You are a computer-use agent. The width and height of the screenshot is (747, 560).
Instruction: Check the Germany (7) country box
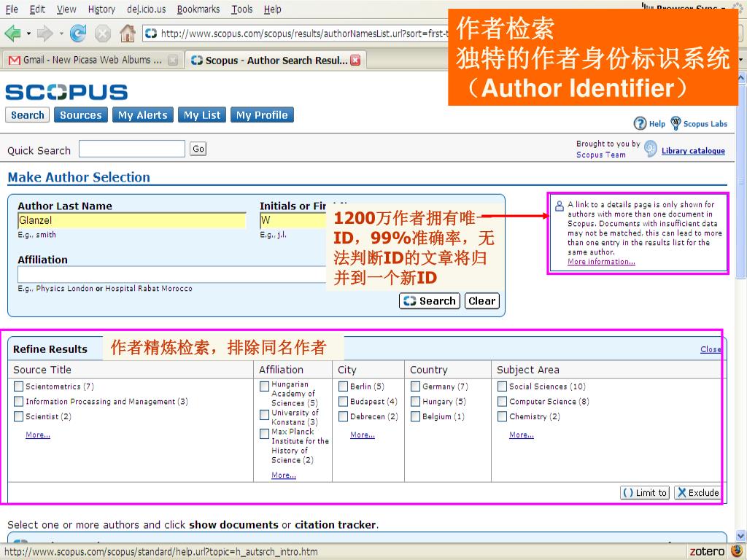click(415, 386)
